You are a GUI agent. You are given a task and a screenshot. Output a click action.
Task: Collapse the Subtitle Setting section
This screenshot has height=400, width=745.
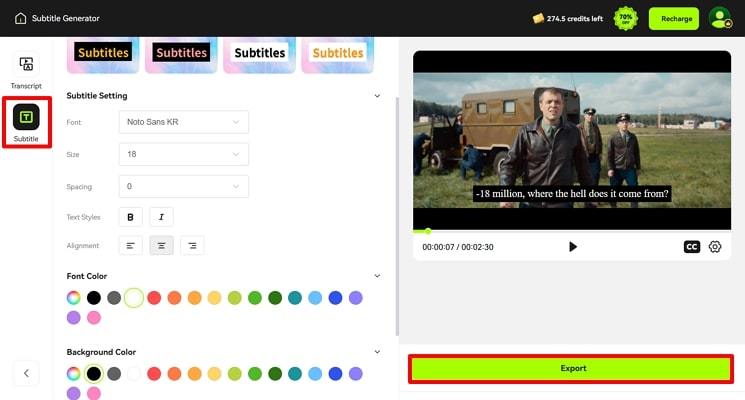coord(377,96)
